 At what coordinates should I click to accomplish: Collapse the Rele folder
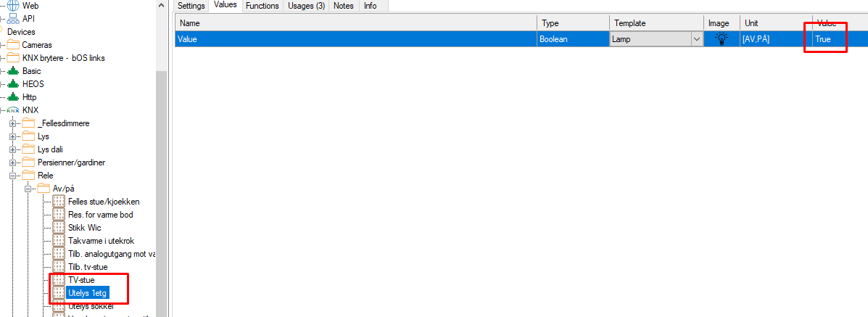pyautogui.click(x=13, y=176)
